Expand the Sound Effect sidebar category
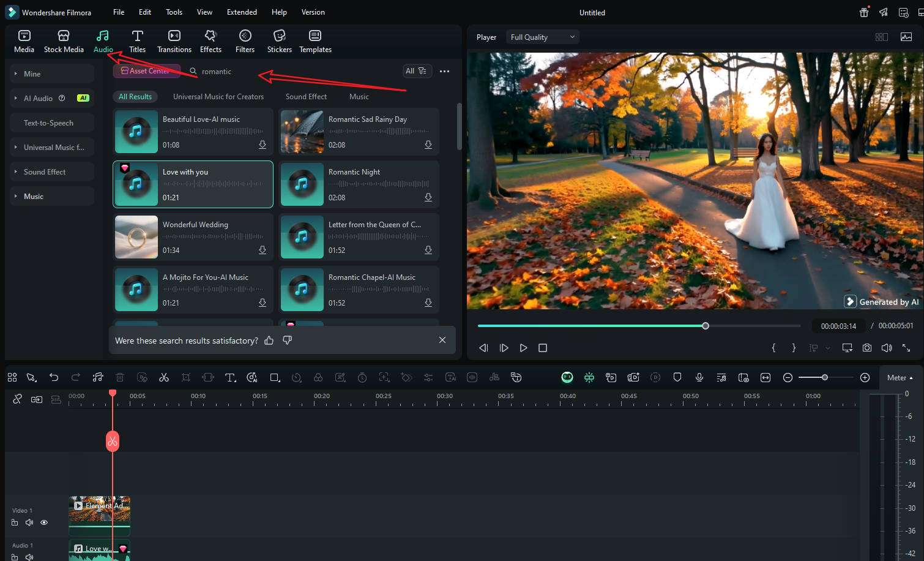Screen dimensions: 924x561 [x=52, y=171]
